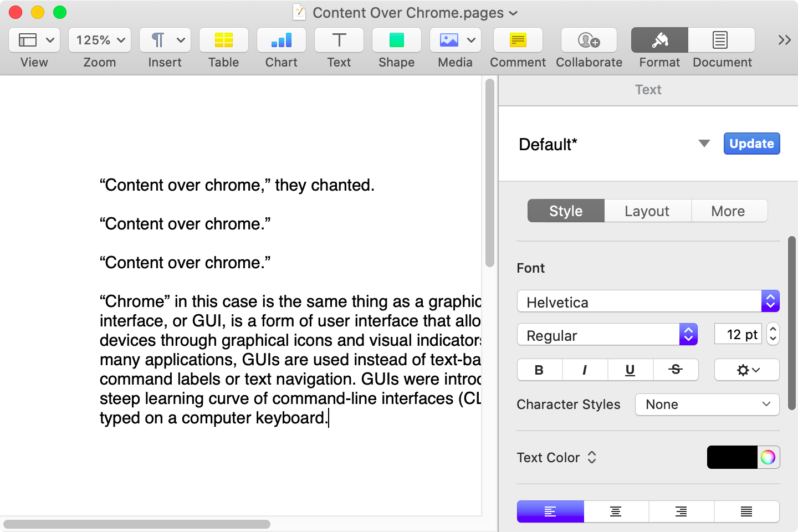Switch to the Layout tab
Screen dimensions: 798x532
[x=647, y=211]
